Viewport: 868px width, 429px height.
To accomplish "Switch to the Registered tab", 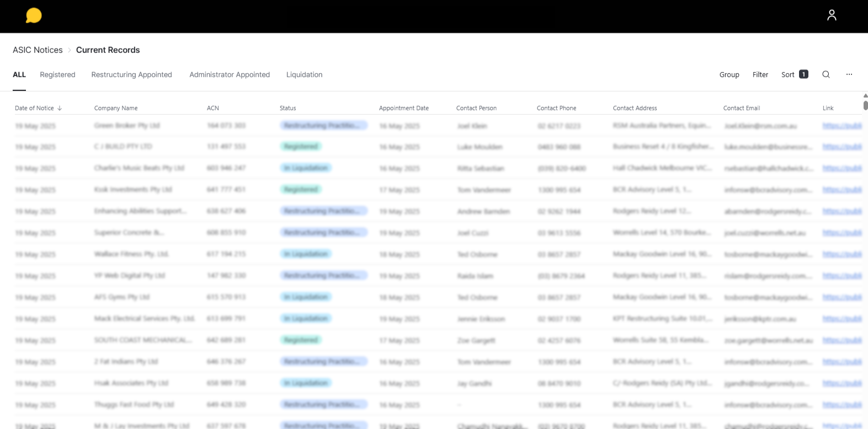I will [x=57, y=74].
